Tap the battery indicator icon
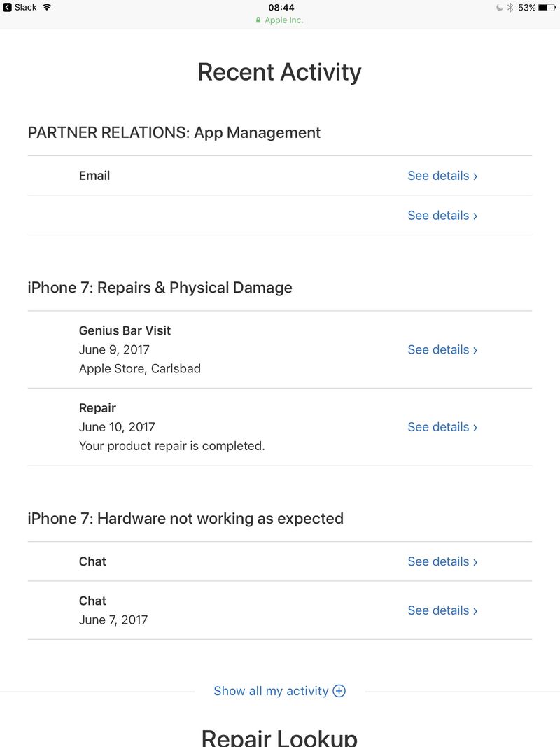Viewport: 560px width, 747px height. [x=547, y=7]
